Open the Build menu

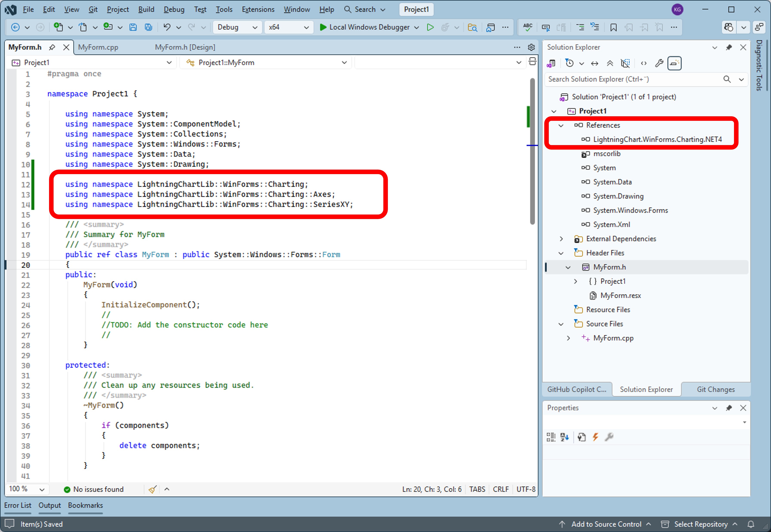(146, 9)
